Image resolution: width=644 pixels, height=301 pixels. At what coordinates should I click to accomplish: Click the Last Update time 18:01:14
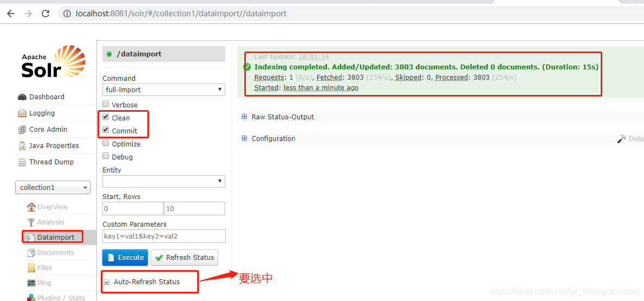pos(314,57)
